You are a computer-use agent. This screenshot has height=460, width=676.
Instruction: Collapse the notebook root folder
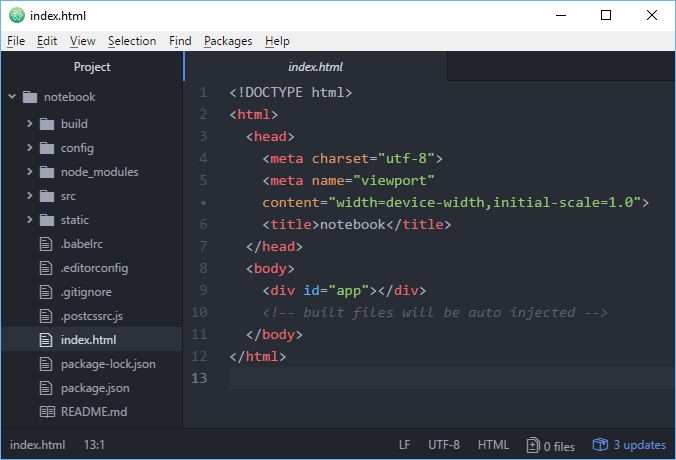pos(12,98)
